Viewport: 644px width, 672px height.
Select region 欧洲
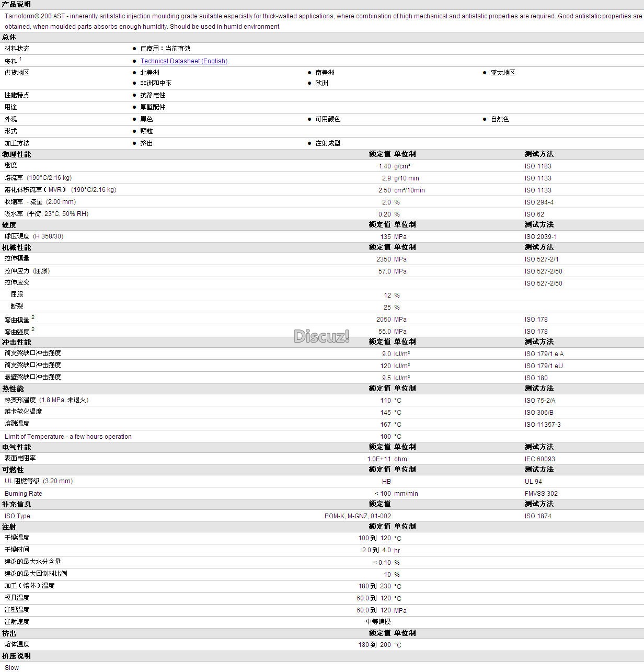coord(321,83)
